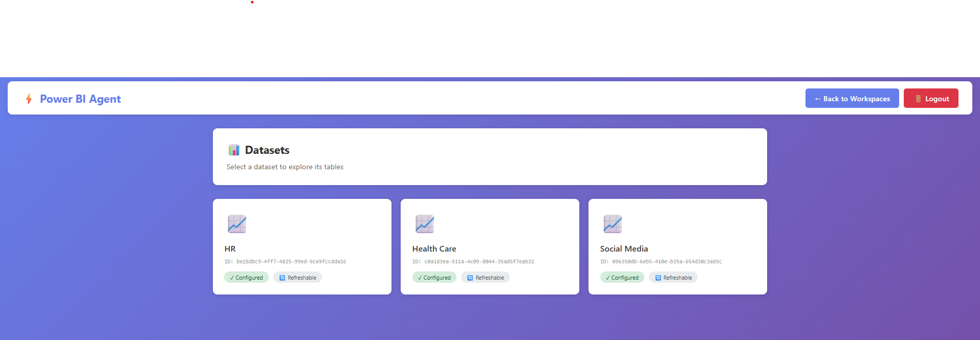Go back to Workspaces
Viewport: 980px width, 340px height.
pyautogui.click(x=852, y=99)
